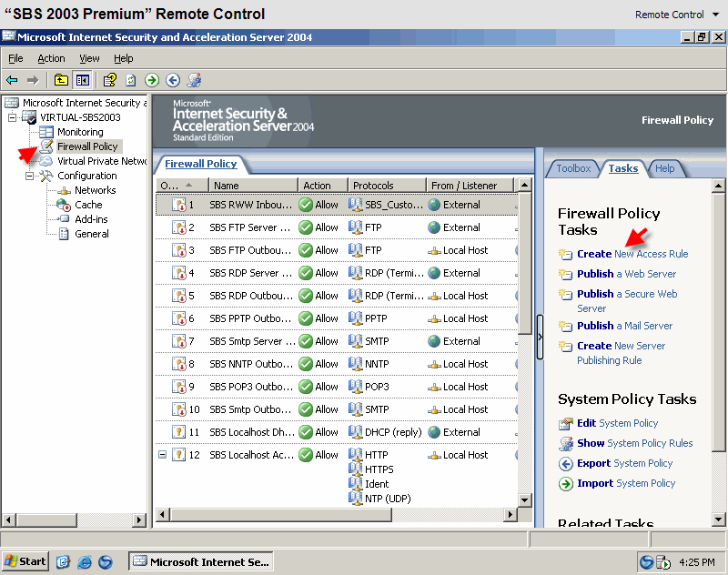The image size is (728, 575).
Task: Toggle the Show/Hide Console Tree icon
Action: point(83,80)
